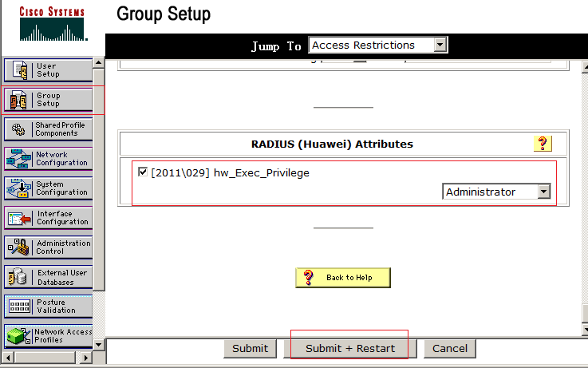Open System Configuration section
This screenshot has height=368, width=588.
click(49, 188)
